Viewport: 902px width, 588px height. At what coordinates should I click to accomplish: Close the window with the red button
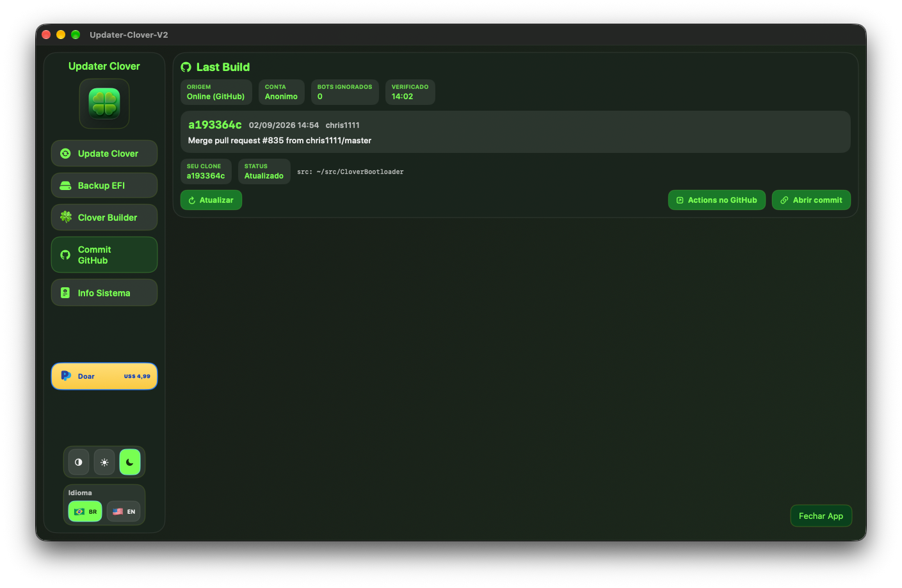pyautogui.click(x=46, y=35)
